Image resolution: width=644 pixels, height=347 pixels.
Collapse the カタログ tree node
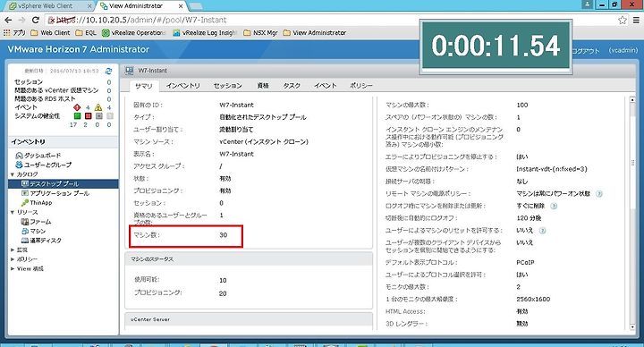click(x=13, y=174)
